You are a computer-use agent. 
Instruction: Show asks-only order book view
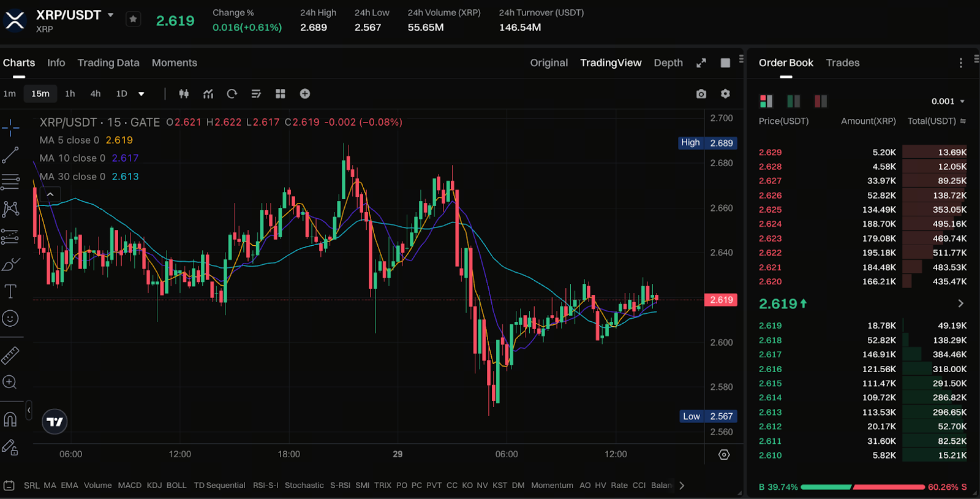[x=821, y=101]
